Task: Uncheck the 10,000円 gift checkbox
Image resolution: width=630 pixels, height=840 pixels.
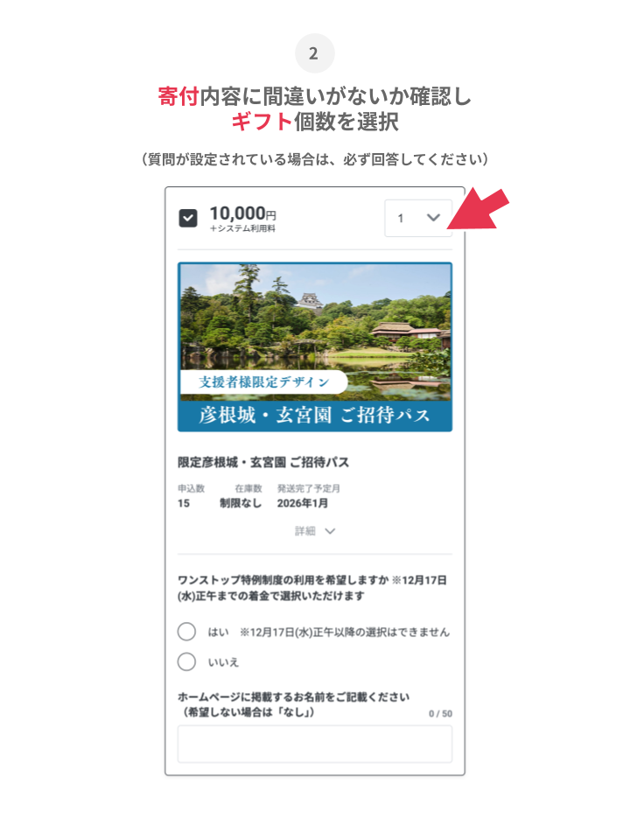Action: 187,218
